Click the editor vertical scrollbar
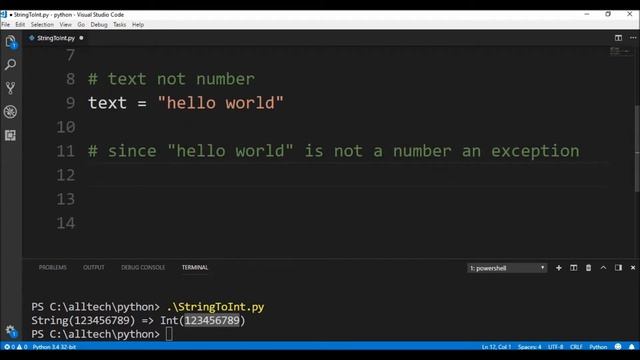 (637, 149)
